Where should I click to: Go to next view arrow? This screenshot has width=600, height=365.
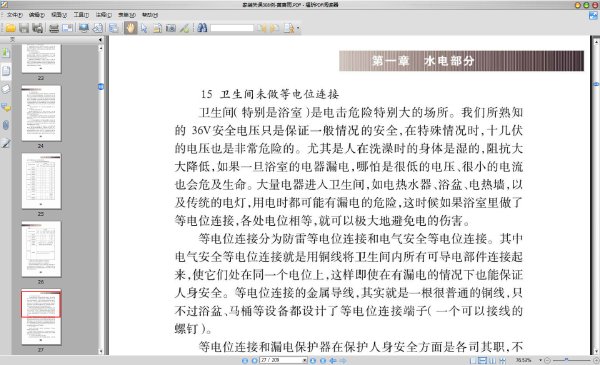coord(343,360)
